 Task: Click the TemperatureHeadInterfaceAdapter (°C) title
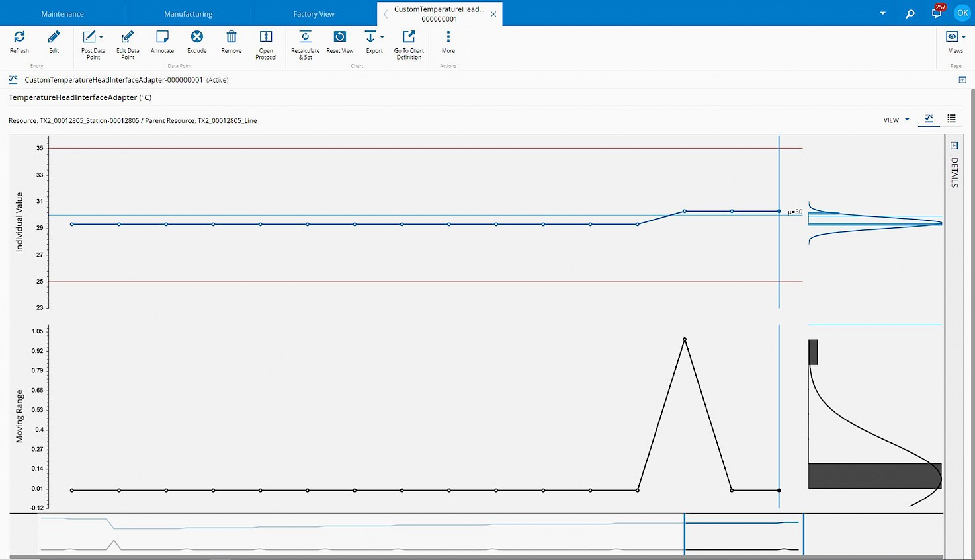(80, 97)
